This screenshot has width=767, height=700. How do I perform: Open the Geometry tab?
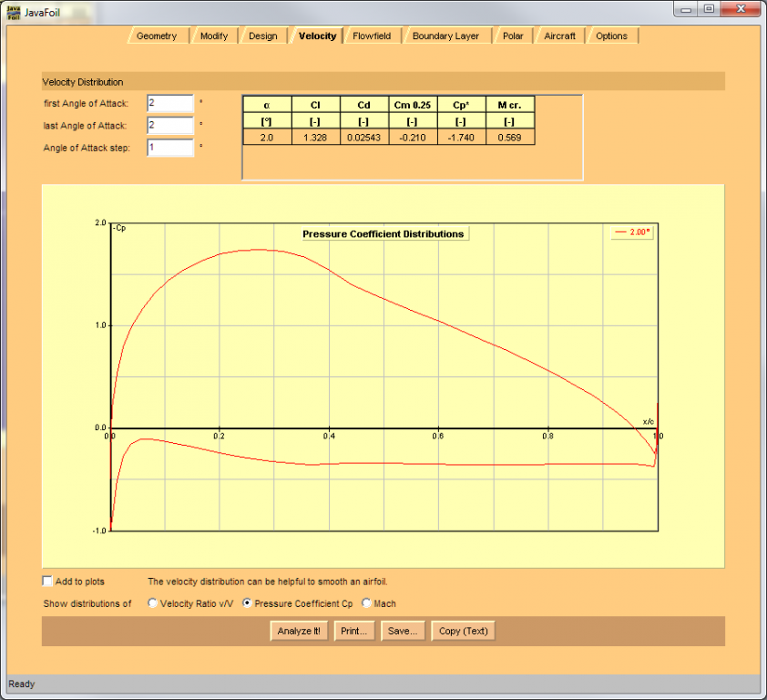[x=157, y=36]
